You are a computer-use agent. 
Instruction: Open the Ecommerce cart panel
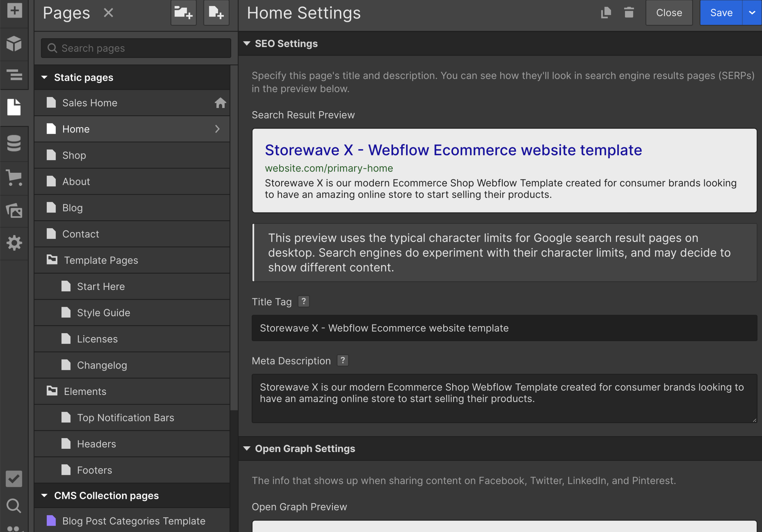pos(14,178)
